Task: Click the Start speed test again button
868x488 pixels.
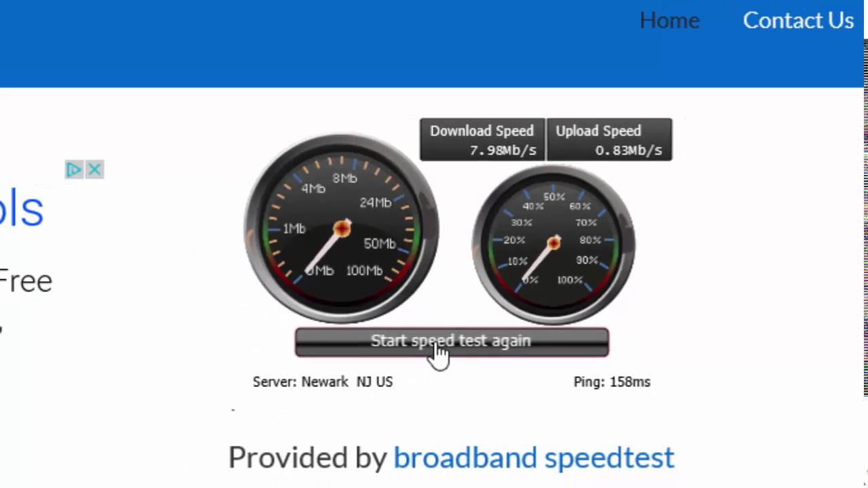Action: 452,342
